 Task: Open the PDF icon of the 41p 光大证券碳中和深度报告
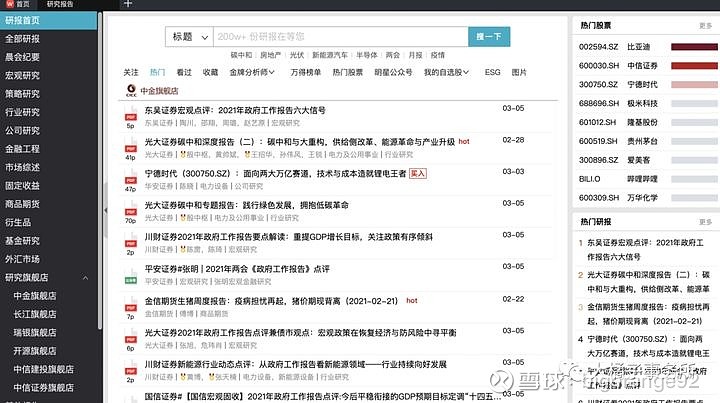(131, 146)
